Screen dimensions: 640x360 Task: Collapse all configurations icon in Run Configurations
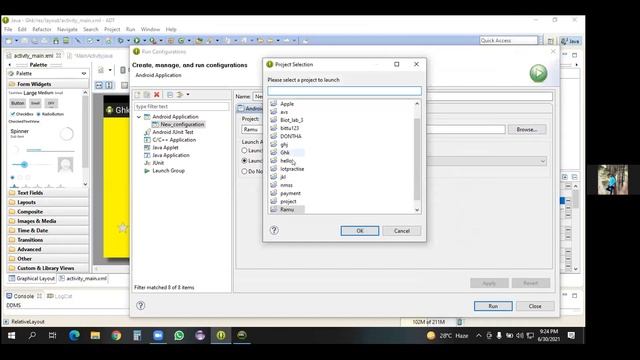coord(170,95)
